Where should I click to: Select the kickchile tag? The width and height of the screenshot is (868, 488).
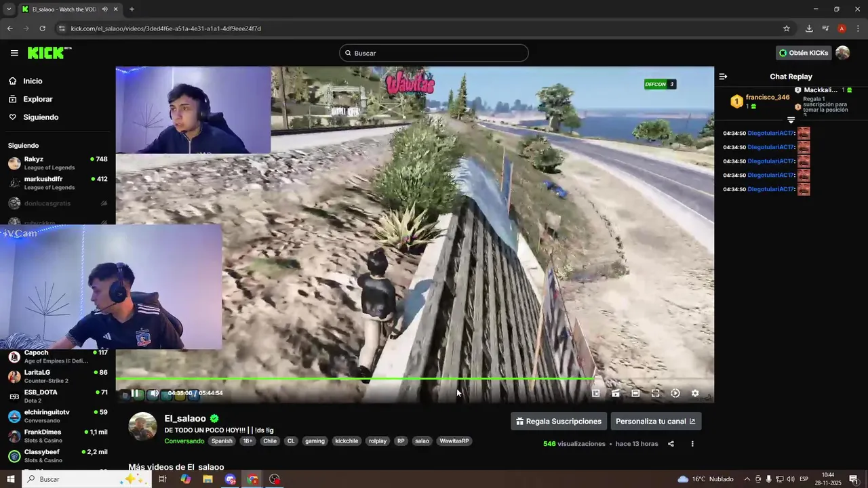click(x=347, y=441)
